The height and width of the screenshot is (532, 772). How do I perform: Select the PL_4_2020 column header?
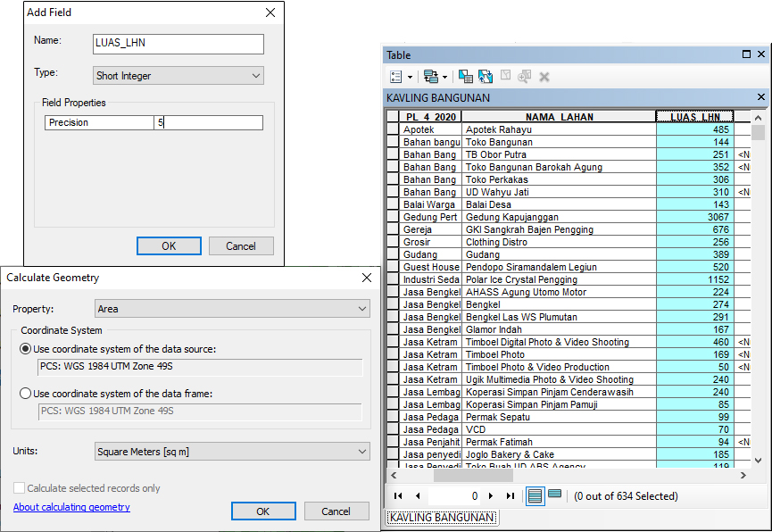pyautogui.click(x=431, y=117)
